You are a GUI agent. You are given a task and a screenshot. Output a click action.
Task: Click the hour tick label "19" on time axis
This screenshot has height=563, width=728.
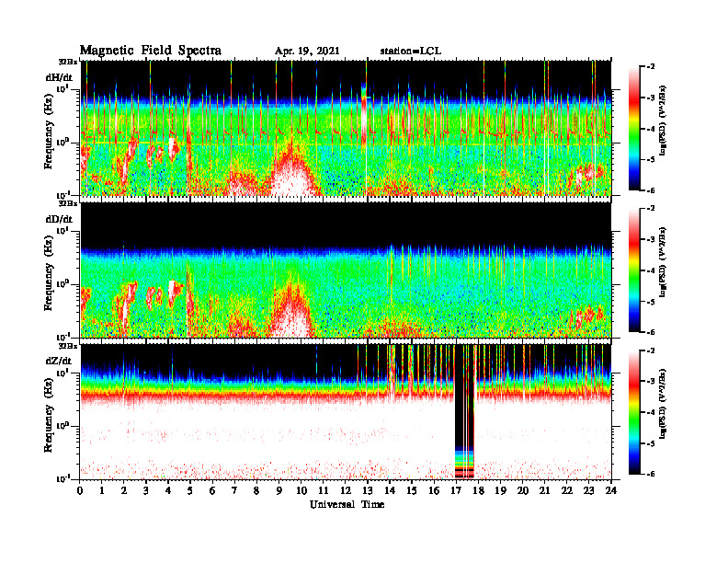pos(500,491)
